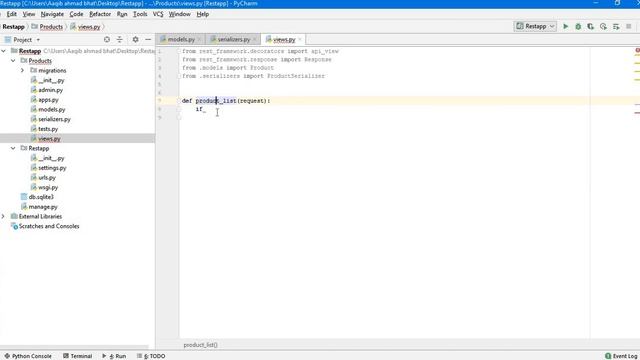This screenshot has height=360, width=640.
Task: Select db.sqlite3 file
Action: [x=41, y=197]
